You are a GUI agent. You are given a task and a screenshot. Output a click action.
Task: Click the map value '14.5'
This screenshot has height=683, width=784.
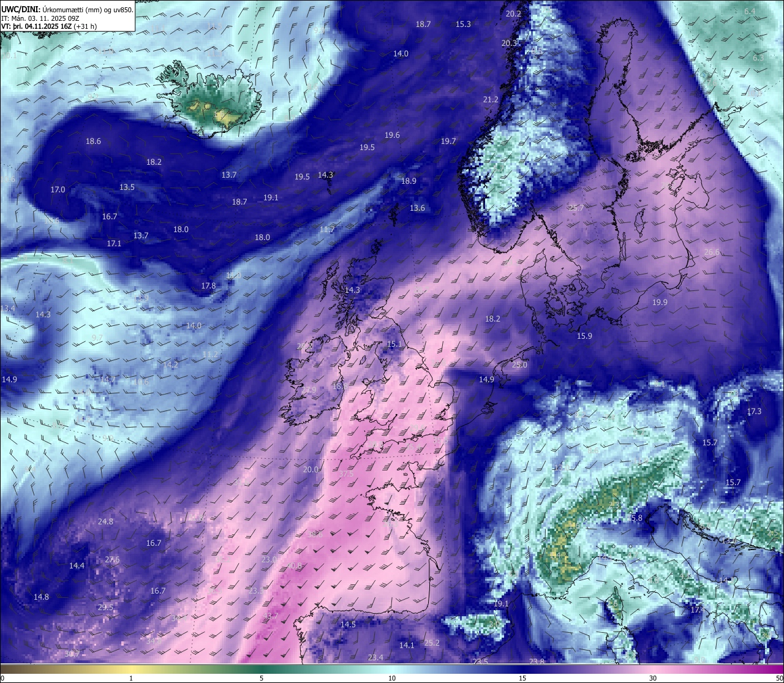(349, 625)
